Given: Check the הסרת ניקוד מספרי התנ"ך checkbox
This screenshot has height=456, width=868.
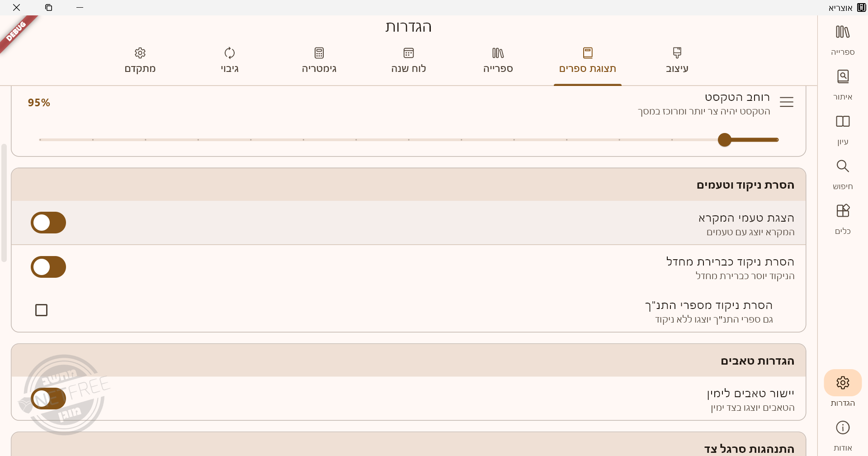Looking at the screenshot, I should click(x=42, y=310).
